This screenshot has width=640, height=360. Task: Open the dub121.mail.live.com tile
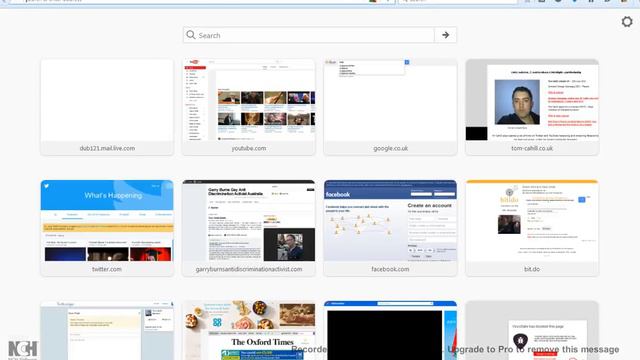pos(107,107)
